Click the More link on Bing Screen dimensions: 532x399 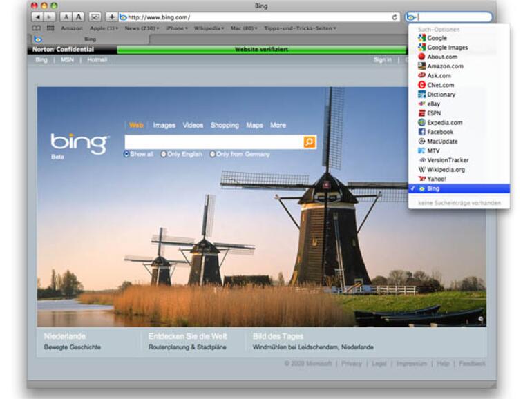[278, 125]
